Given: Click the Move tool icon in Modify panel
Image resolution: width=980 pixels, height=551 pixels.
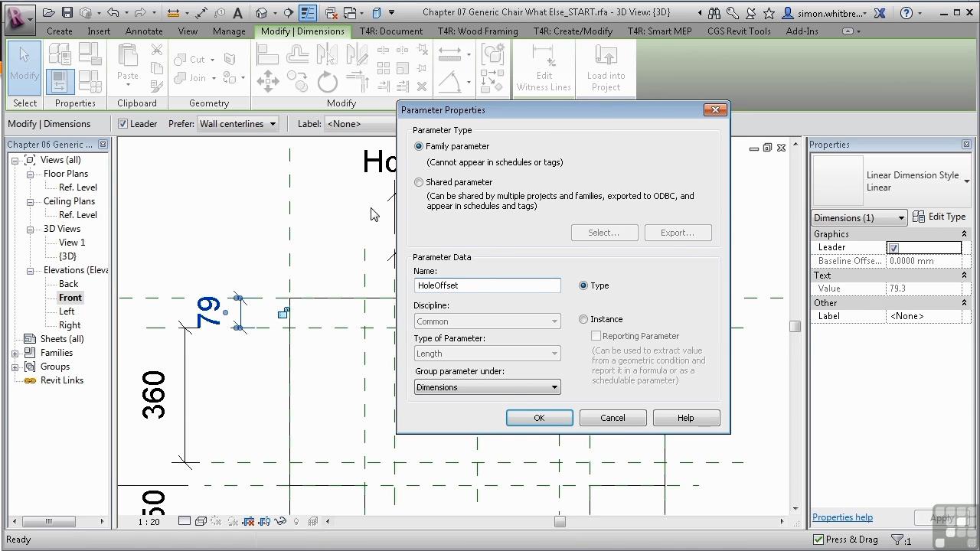Looking at the screenshot, I should (x=268, y=81).
